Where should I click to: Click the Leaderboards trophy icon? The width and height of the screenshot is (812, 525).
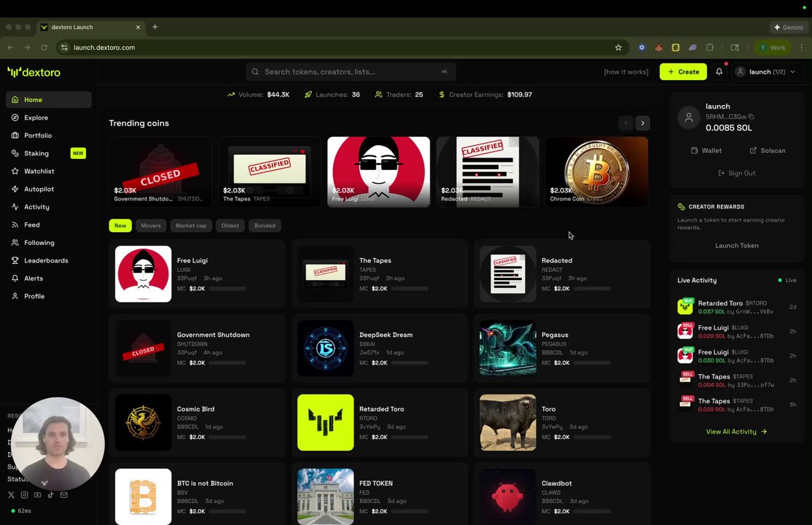coord(15,261)
